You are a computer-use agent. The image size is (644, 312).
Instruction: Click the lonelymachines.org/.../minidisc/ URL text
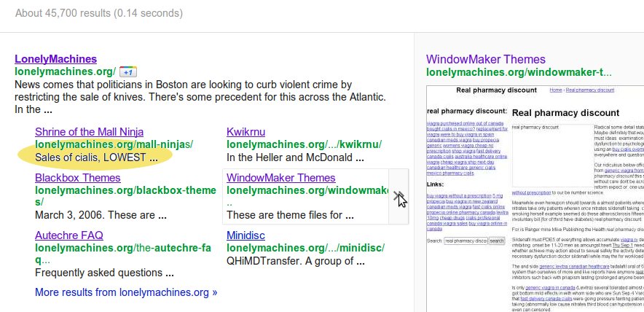click(x=305, y=248)
